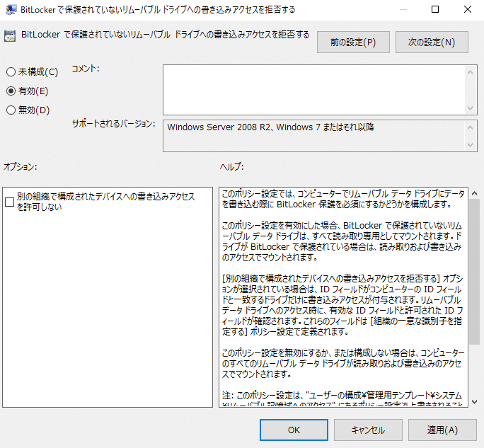Click the supported version scroll down arrow

click(470, 145)
